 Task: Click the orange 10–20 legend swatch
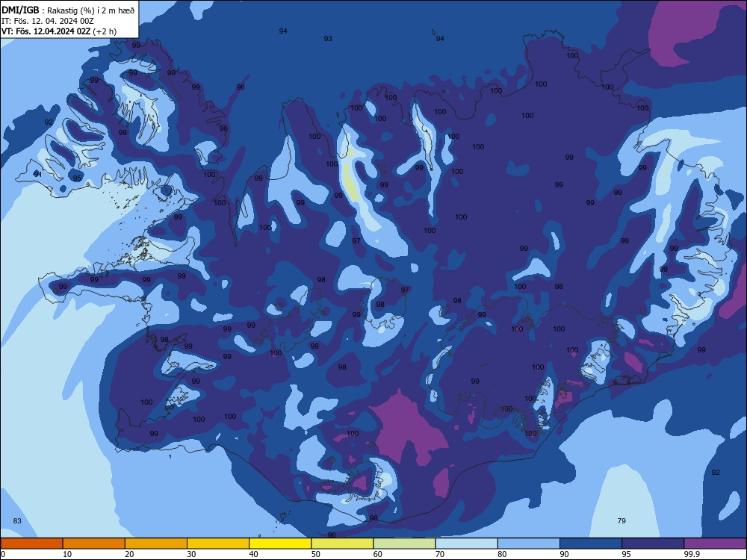(x=94, y=544)
